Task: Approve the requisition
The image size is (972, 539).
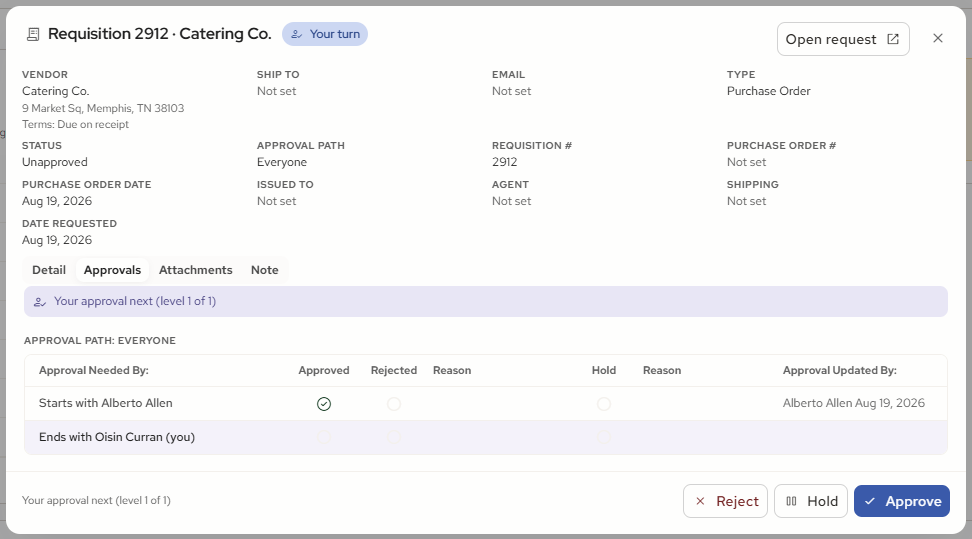Action: (902, 501)
